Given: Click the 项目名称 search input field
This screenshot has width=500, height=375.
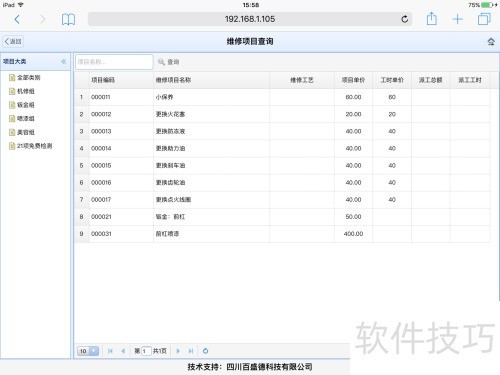Looking at the screenshot, I should pos(114,62).
